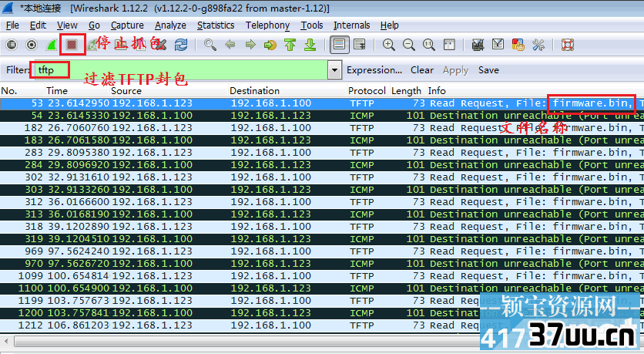
Task: Sort packets by Destination column
Action: [287, 90]
